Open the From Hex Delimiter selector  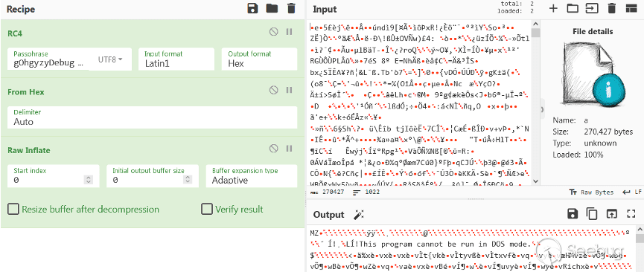(x=153, y=117)
